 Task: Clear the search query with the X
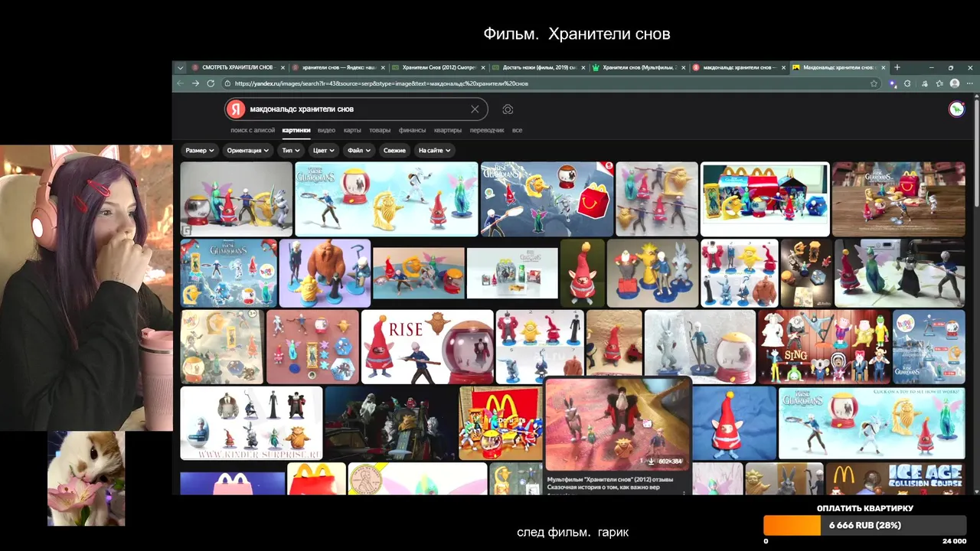click(x=475, y=109)
